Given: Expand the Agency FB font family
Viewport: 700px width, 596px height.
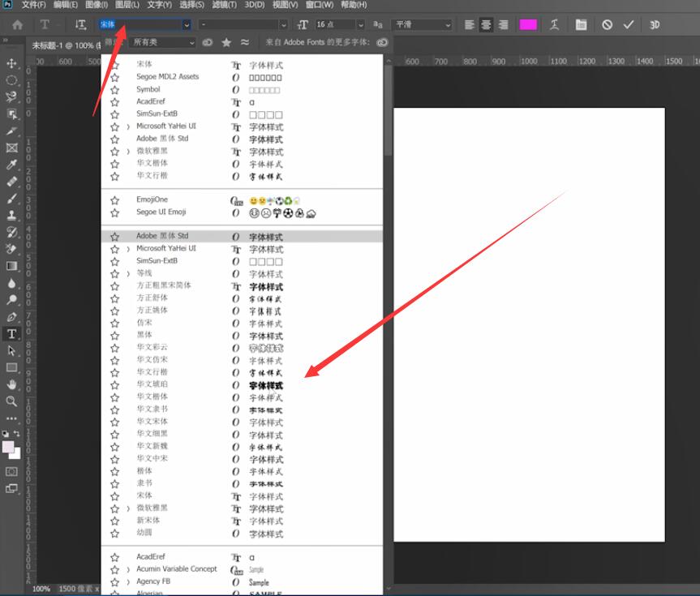Looking at the screenshot, I should click(128, 582).
